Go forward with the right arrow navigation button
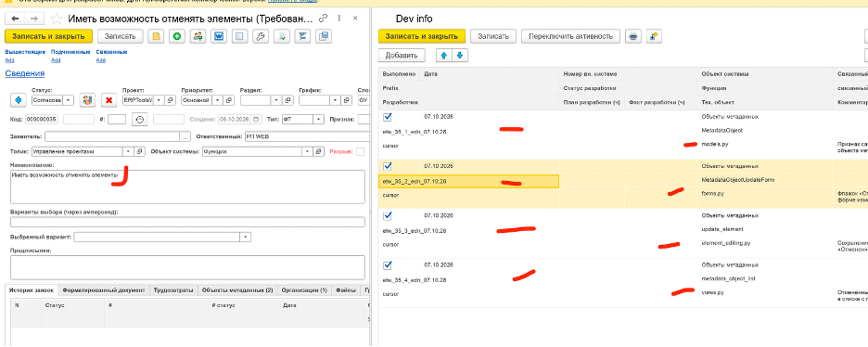Viewport: 868px width, 347px height. 33,19
